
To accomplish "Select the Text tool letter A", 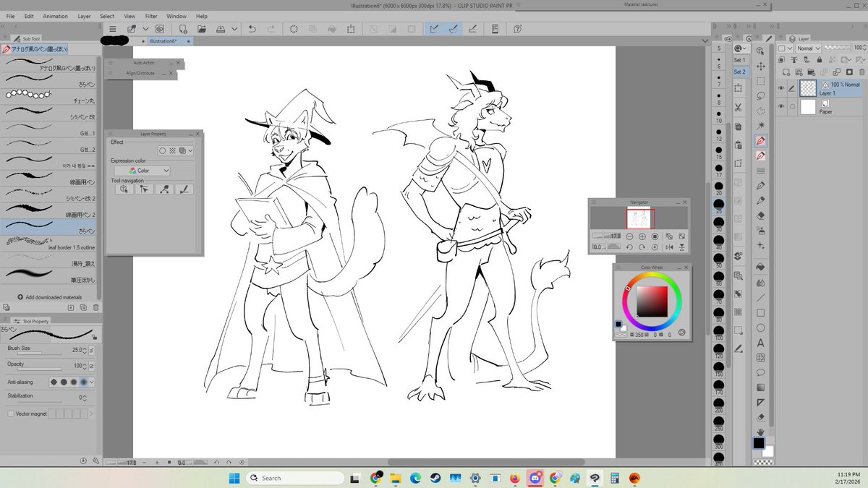I will [x=760, y=343].
